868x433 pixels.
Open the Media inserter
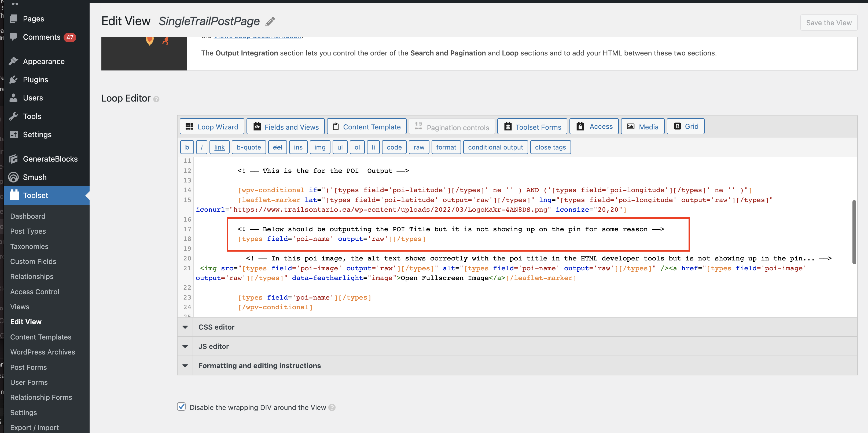(x=643, y=126)
